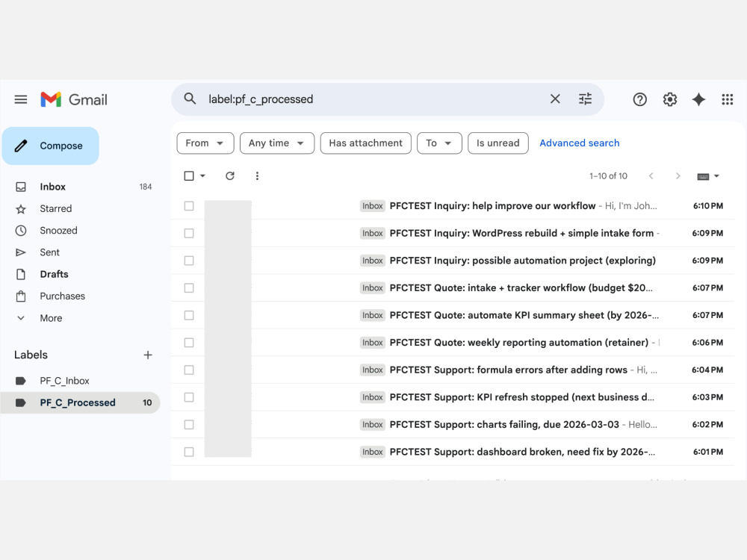
Task: Click the Purchases bag icon
Action: (x=21, y=296)
